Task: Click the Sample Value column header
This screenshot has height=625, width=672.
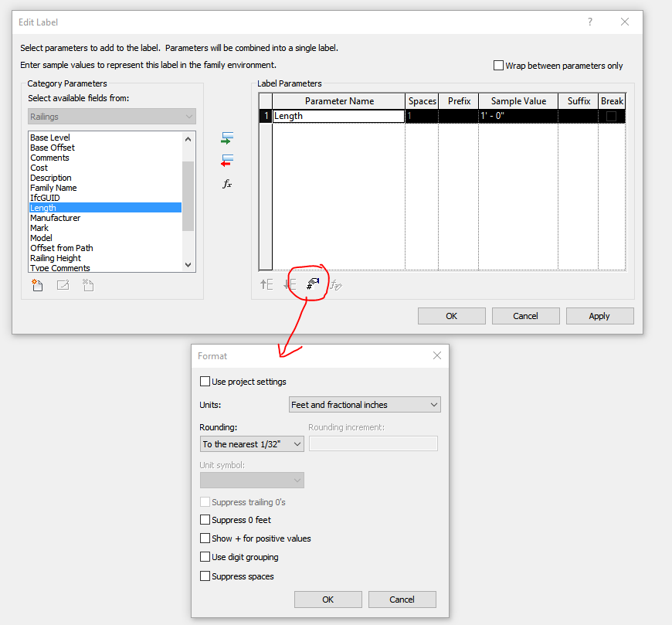Action: [518, 101]
